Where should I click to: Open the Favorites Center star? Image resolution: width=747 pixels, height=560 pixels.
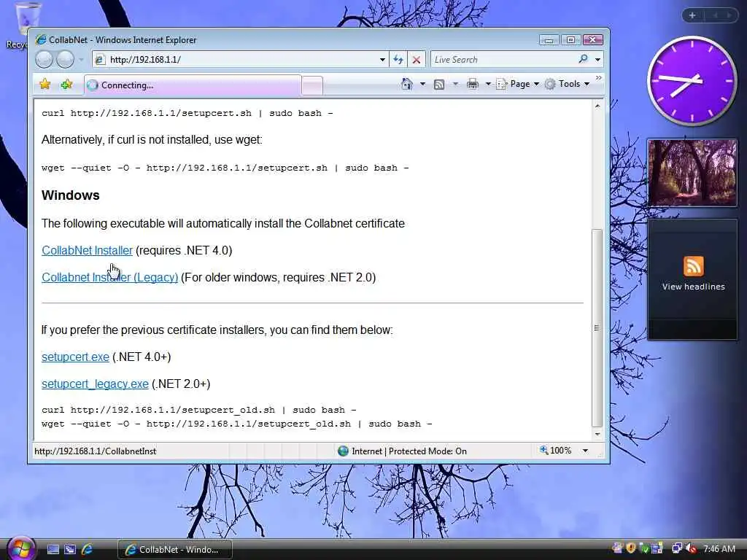pos(44,85)
